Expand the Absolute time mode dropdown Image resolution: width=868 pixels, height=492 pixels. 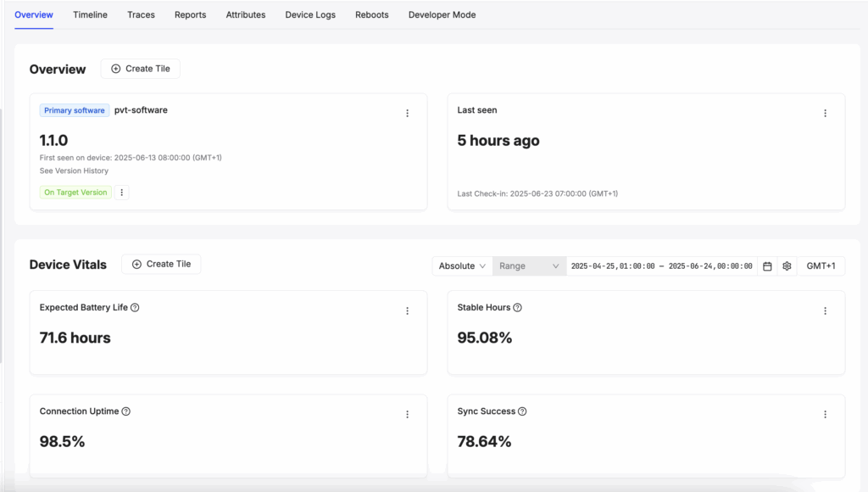point(462,266)
